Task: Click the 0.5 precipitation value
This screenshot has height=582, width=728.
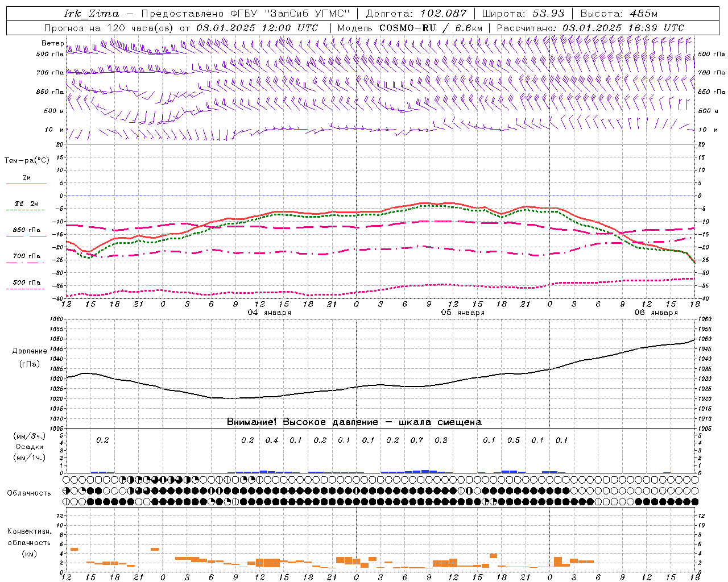Action: pyautogui.click(x=514, y=440)
